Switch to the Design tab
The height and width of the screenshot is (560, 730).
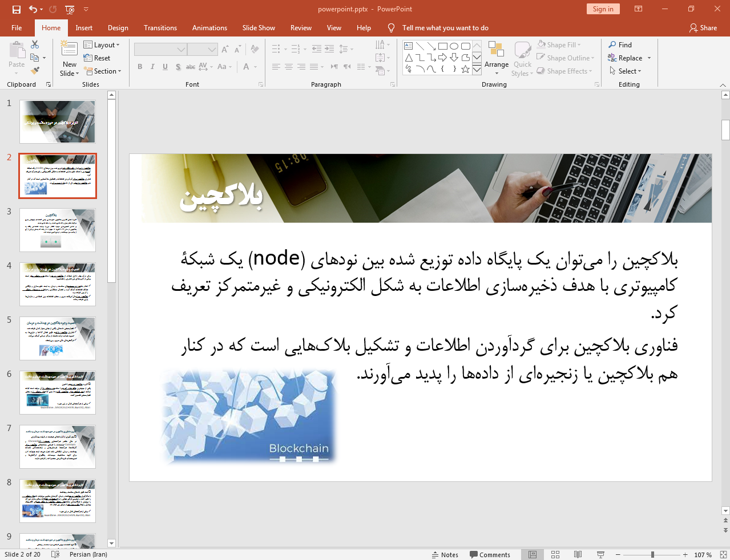(x=118, y=27)
